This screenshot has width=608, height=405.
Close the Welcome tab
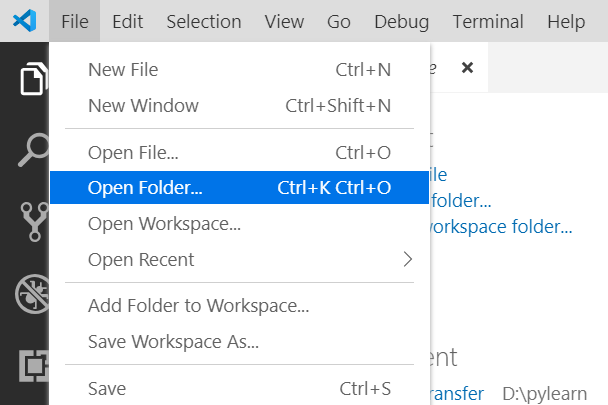(467, 68)
